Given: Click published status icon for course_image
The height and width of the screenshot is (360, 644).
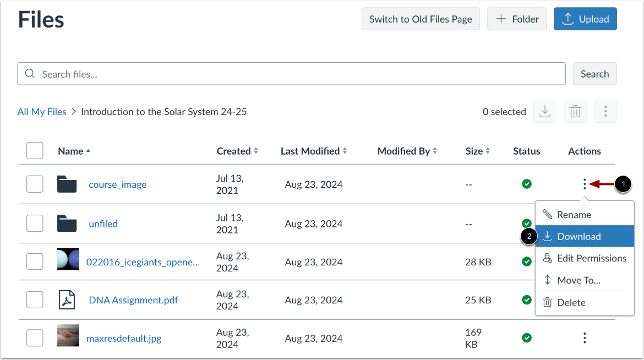Looking at the screenshot, I should [x=527, y=184].
